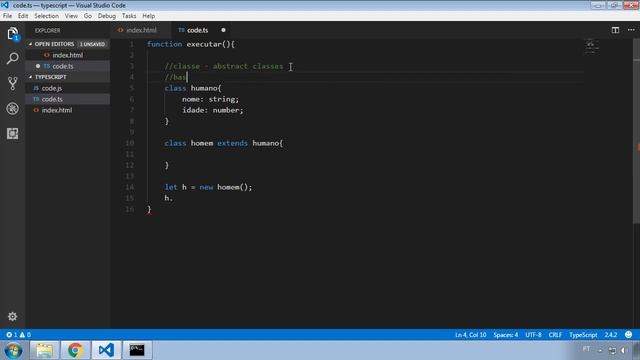
Task: Open the Windows Start menu
Action: [x=13, y=350]
